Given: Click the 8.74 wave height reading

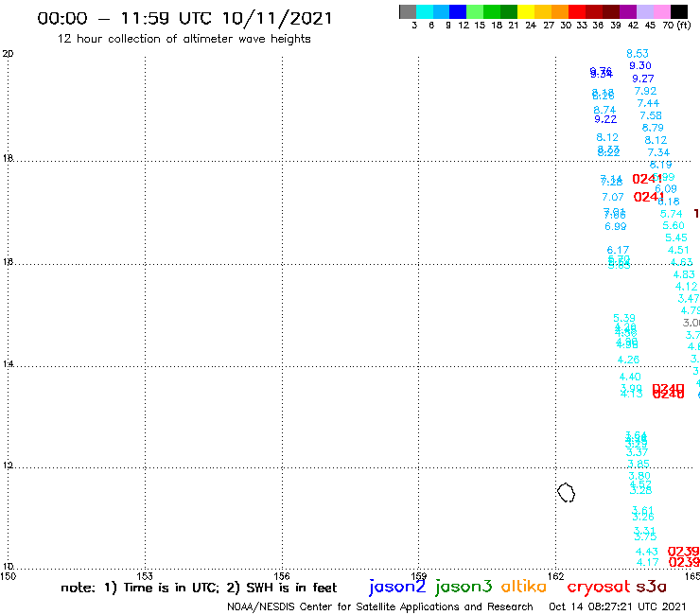Looking at the screenshot, I should pos(604,110).
